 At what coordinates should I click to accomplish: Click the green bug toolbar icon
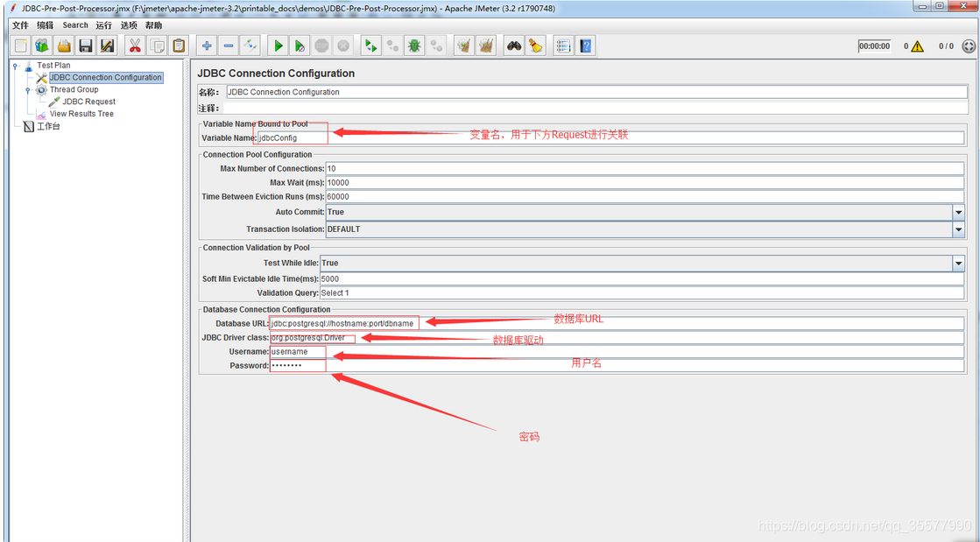click(x=413, y=46)
